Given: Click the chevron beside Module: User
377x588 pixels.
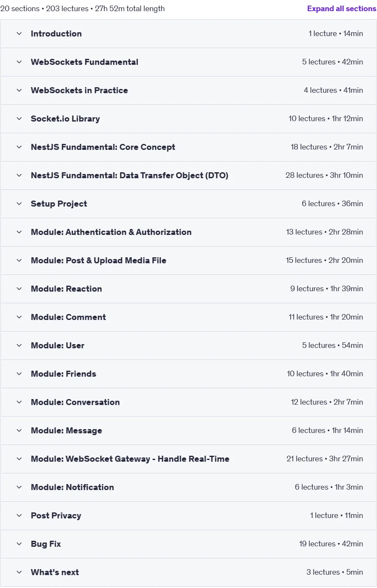Looking at the screenshot, I should pyautogui.click(x=19, y=345).
